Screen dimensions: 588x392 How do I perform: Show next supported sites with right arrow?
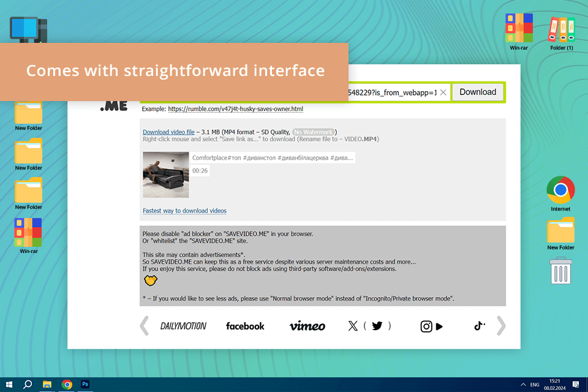point(501,326)
